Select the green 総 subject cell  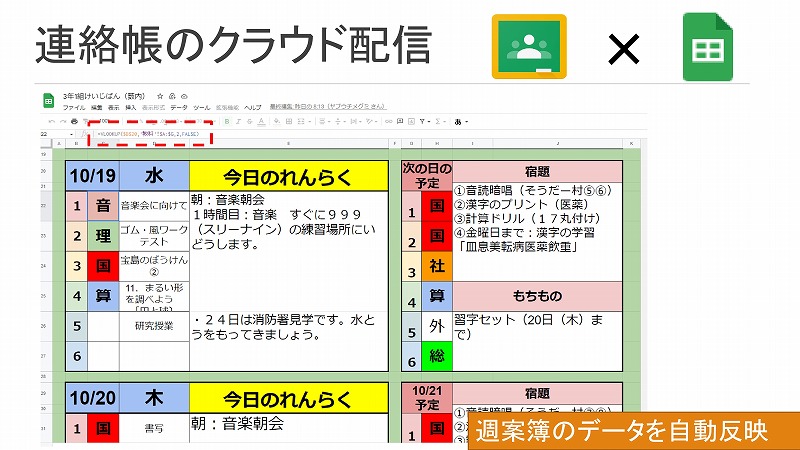click(437, 356)
